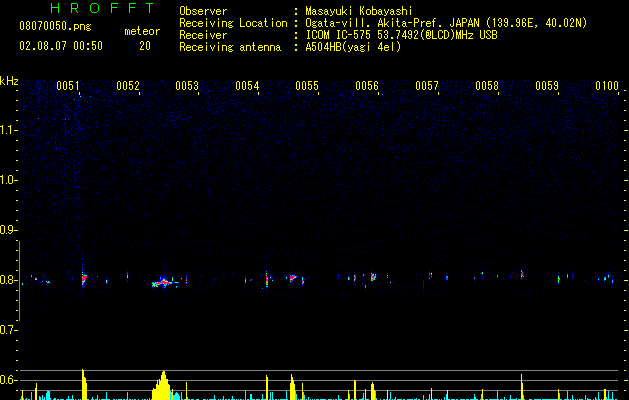Click the meteor count value 20

tap(145, 46)
